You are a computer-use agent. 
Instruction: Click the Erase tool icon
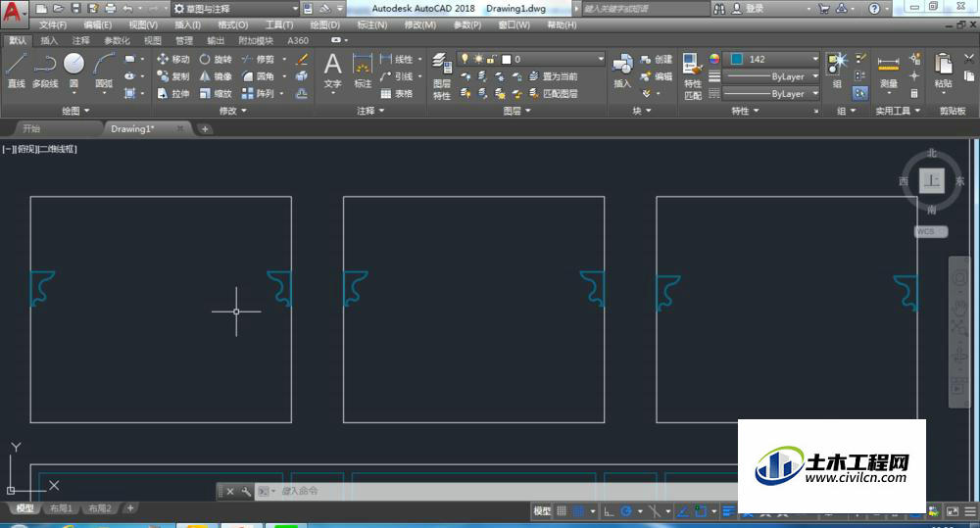coord(302,60)
